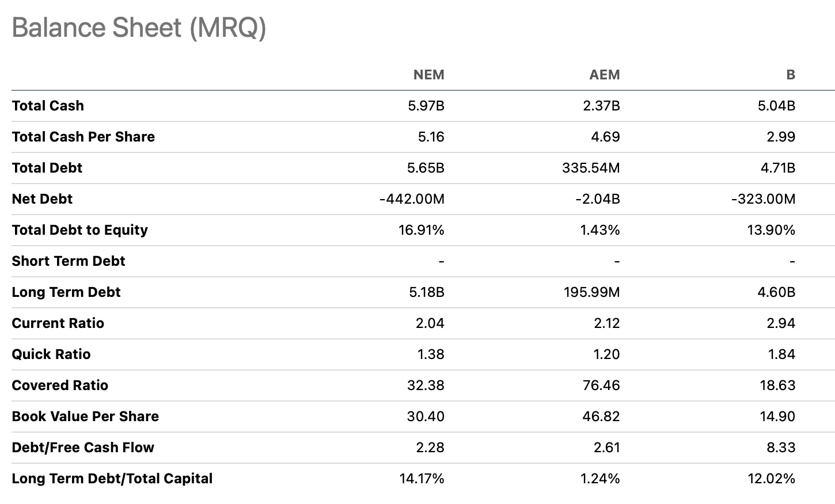This screenshot has height=504, width=835.
Task: Select the Covered Ratio row label
Action: 60,385
